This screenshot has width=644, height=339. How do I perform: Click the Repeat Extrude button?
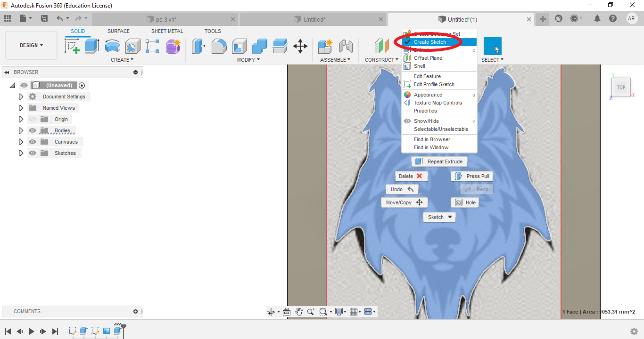click(x=439, y=161)
